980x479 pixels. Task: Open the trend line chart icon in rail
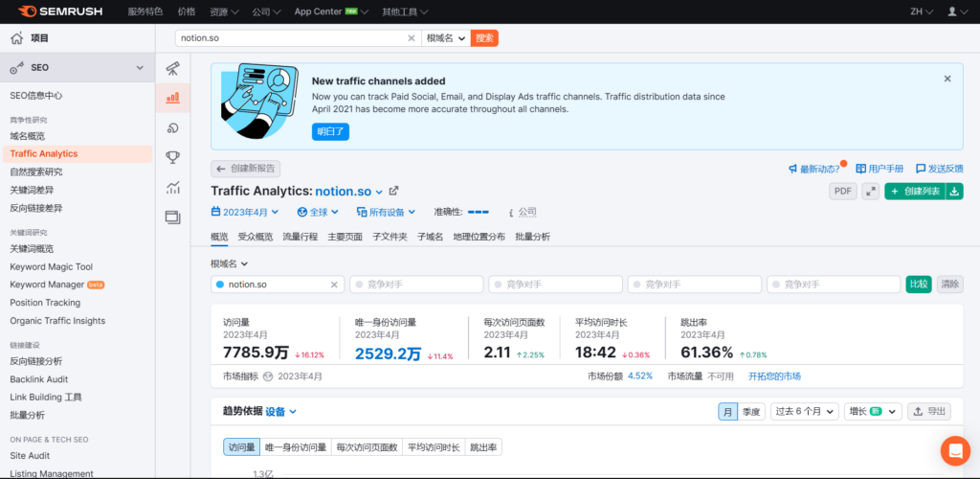click(x=173, y=187)
